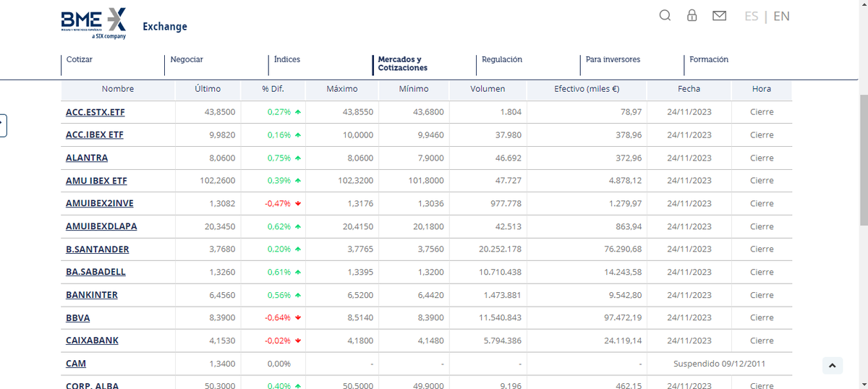
Task: Select the 10.710.438 volume for BA.SABADELL
Action: (500, 273)
